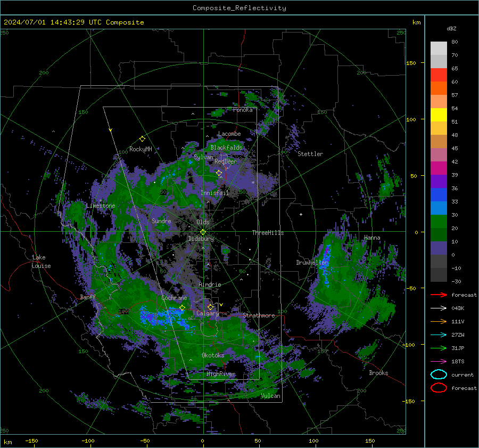
Task: Click the magenta 18TS arrow legend icon
Action: [x=439, y=362]
